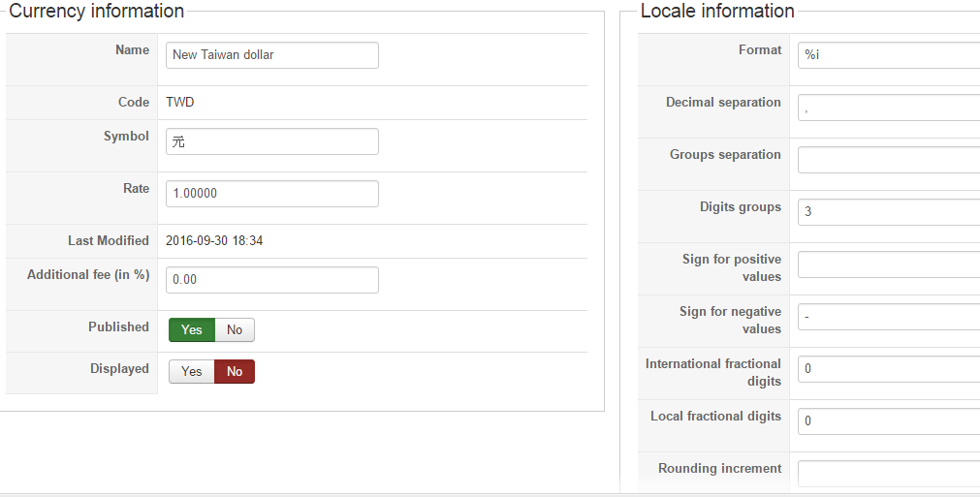Click the currency Name field
This screenshot has height=497, width=980.
tap(271, 55)
